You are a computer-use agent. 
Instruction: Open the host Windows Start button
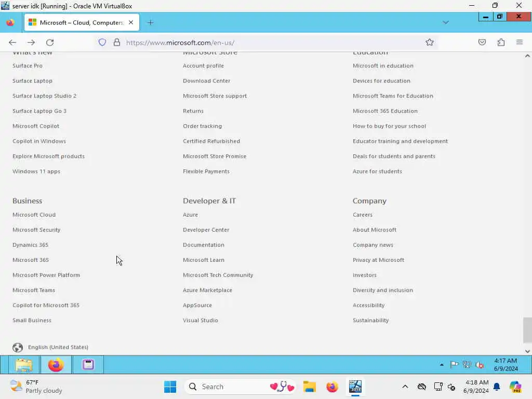click(170, 387)
